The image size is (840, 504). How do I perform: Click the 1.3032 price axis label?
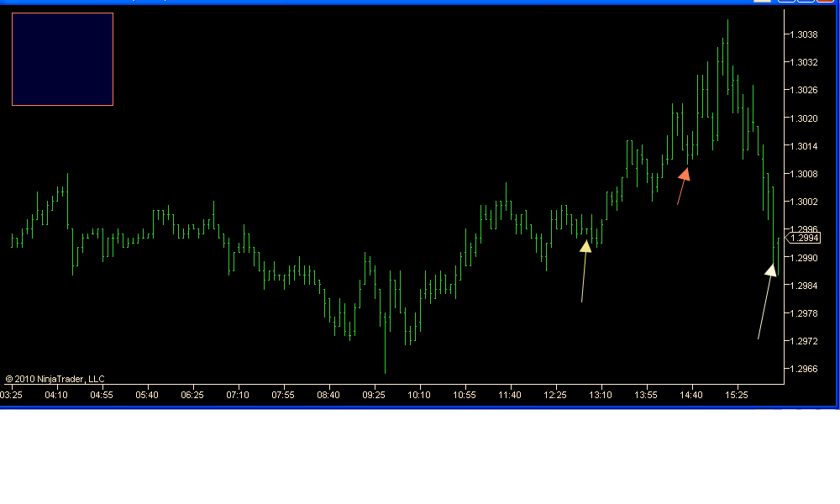pos(804,63)
